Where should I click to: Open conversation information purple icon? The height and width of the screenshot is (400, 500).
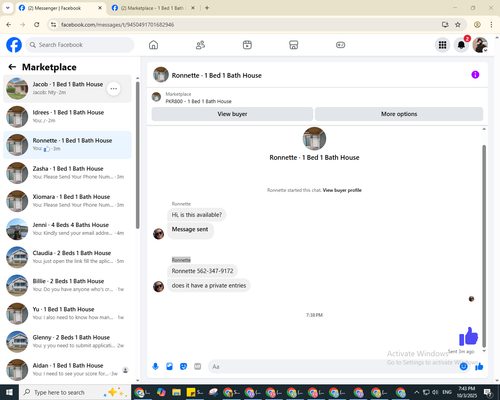475,75
